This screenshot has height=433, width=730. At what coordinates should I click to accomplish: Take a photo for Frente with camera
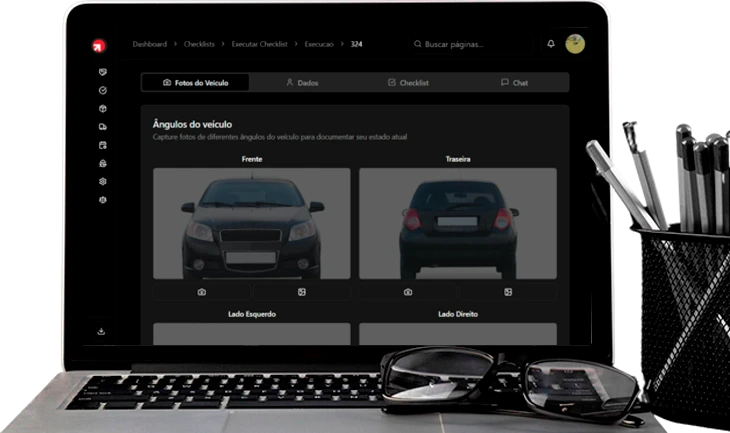(202, 292)
